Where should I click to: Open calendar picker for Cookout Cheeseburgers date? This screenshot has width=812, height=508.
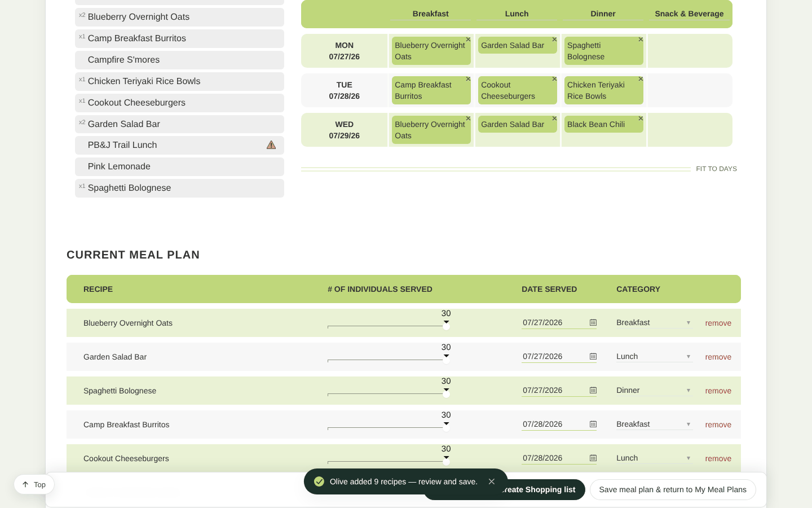593,458
